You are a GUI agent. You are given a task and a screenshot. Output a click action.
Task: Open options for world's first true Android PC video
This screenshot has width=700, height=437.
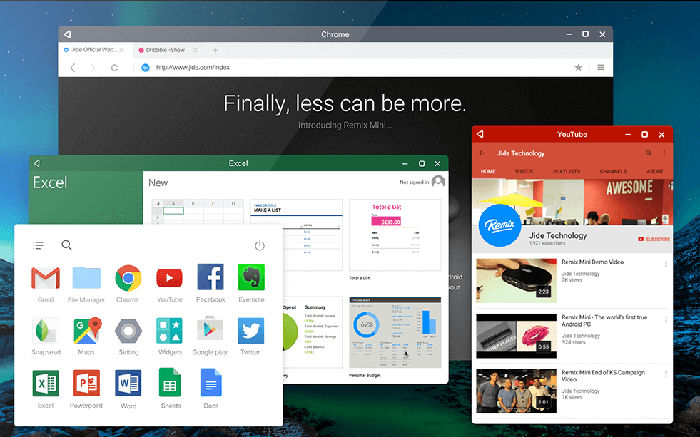point(666,320)
